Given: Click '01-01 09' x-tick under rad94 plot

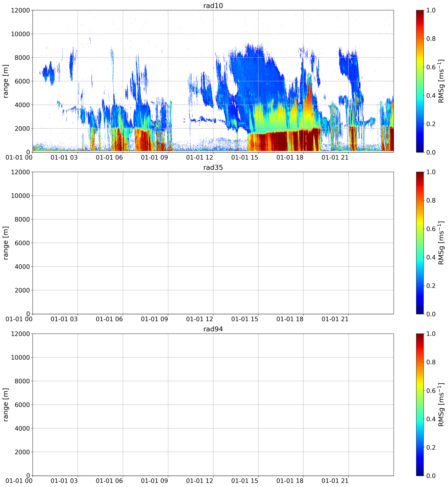Looking at the screenshot, I should point(154,481).
